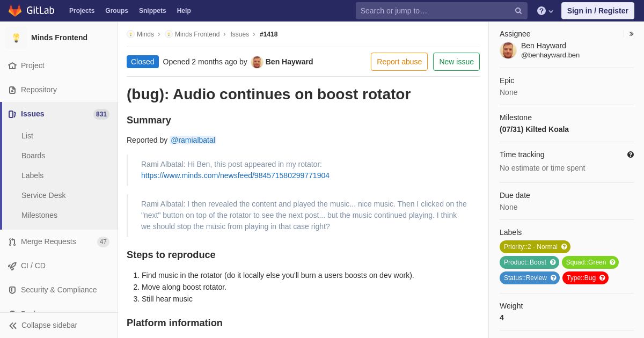The height and width of the screenshot is (338, 644).
Task: Click the Report abuse button
Action: [x=399, y=62]
